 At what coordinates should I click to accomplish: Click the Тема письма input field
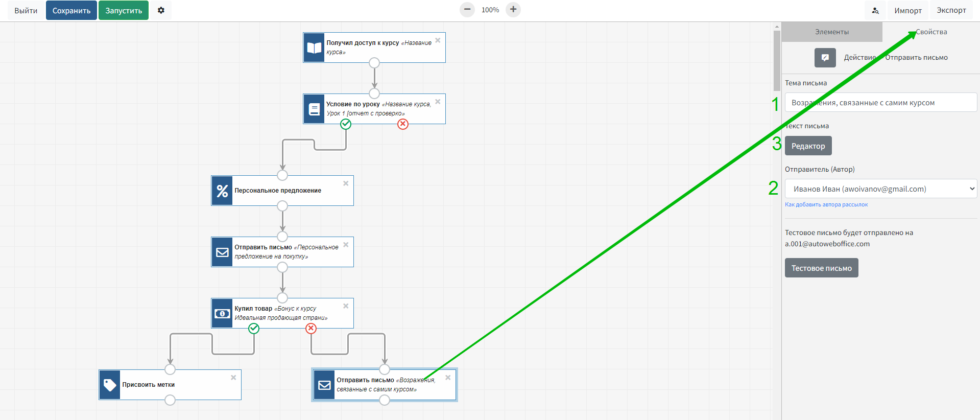pyautogui.click(x=880, y=103)
